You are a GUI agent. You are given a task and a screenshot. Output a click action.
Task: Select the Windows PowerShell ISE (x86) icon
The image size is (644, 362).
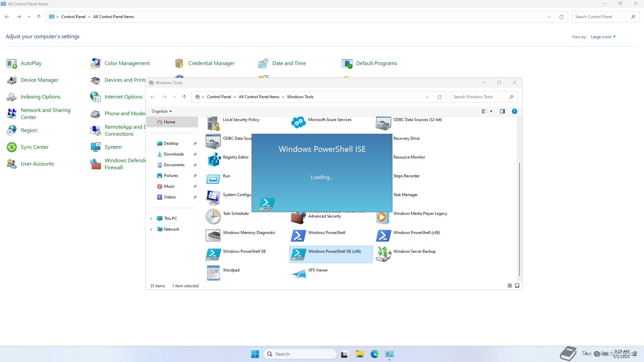point(298,254)
